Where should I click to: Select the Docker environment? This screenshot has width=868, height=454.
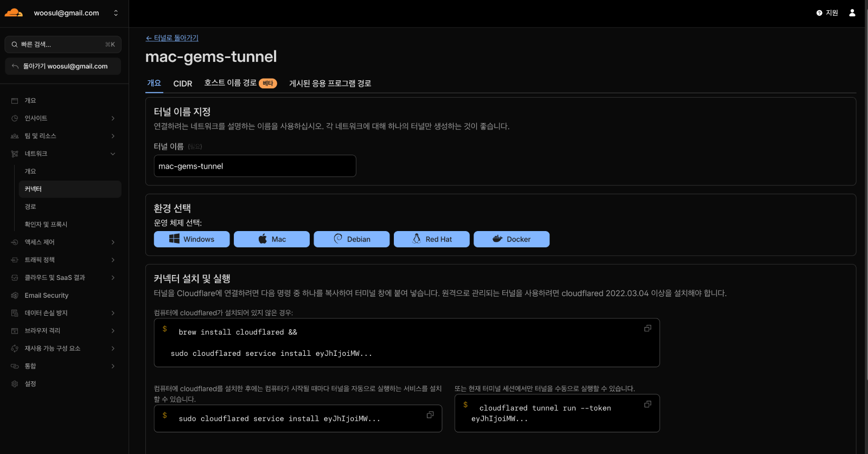click(x=512, y=239)
